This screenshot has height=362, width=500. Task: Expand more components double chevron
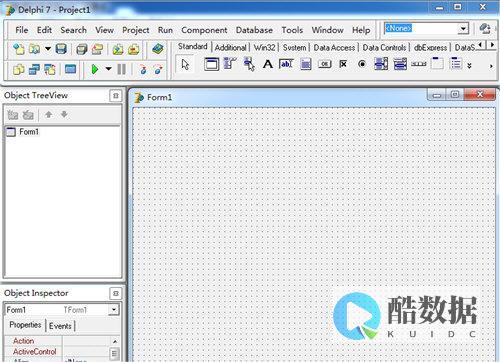469,66
